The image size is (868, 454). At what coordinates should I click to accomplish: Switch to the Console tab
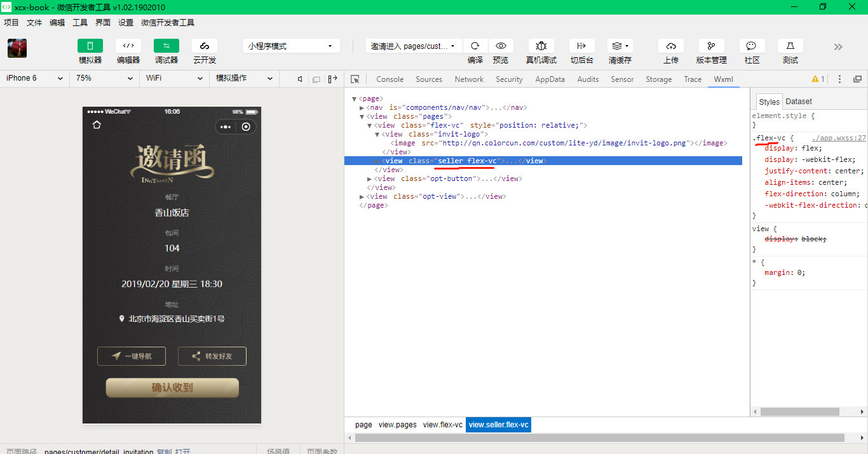(390, 79)
